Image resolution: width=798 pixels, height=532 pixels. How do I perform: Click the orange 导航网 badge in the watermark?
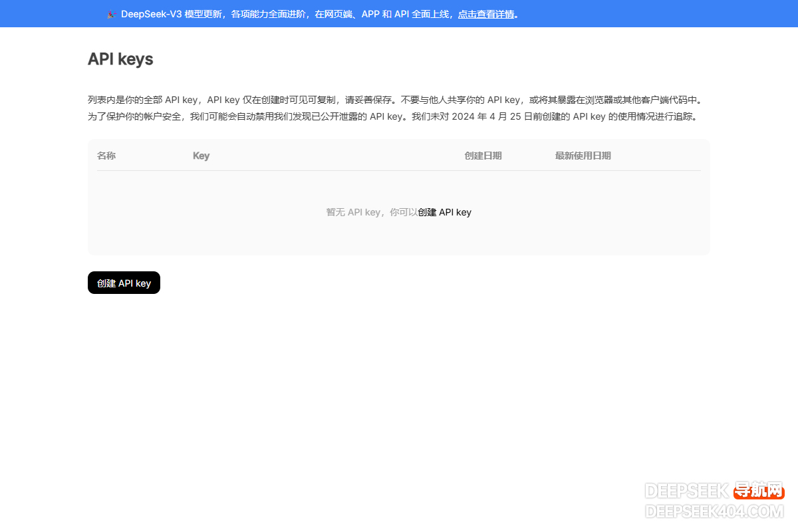(759, 491)
